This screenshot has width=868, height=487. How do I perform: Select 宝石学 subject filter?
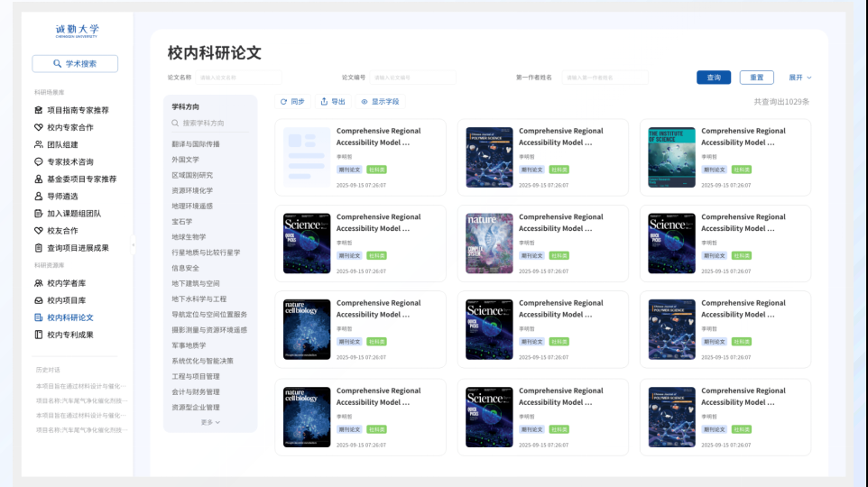click(181, 221)
